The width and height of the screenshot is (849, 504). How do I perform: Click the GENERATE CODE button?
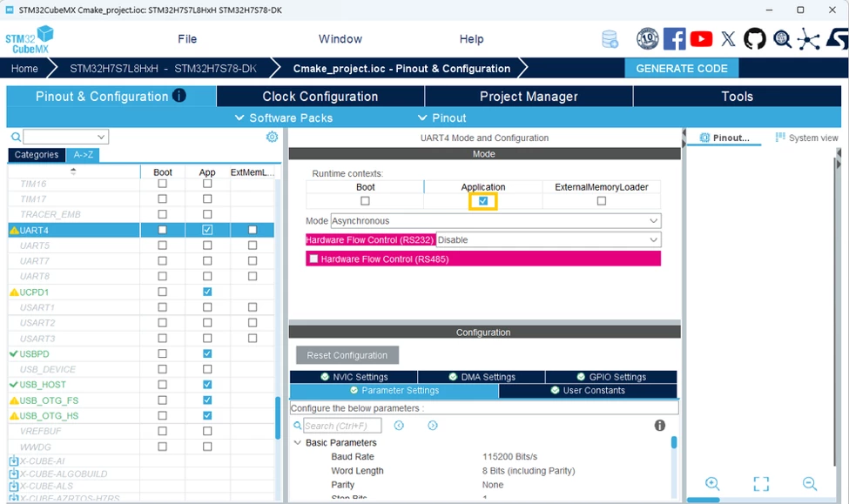pyautogui.click(x=682, y=69)
